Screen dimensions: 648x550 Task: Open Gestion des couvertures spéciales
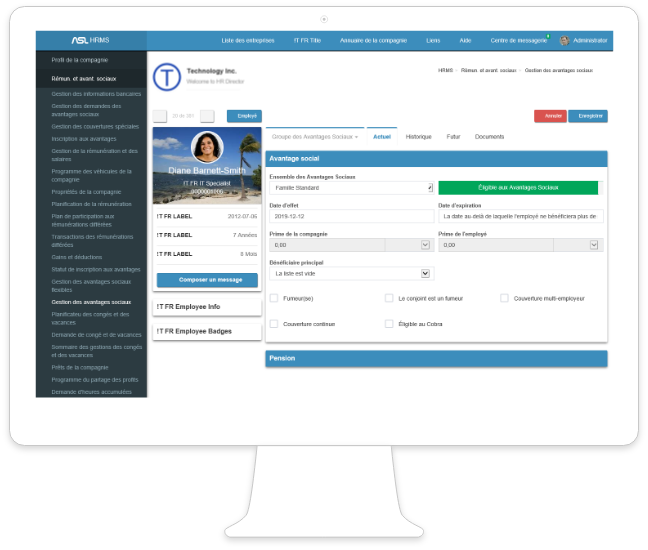pyautogui.click(x=95, y=126)
